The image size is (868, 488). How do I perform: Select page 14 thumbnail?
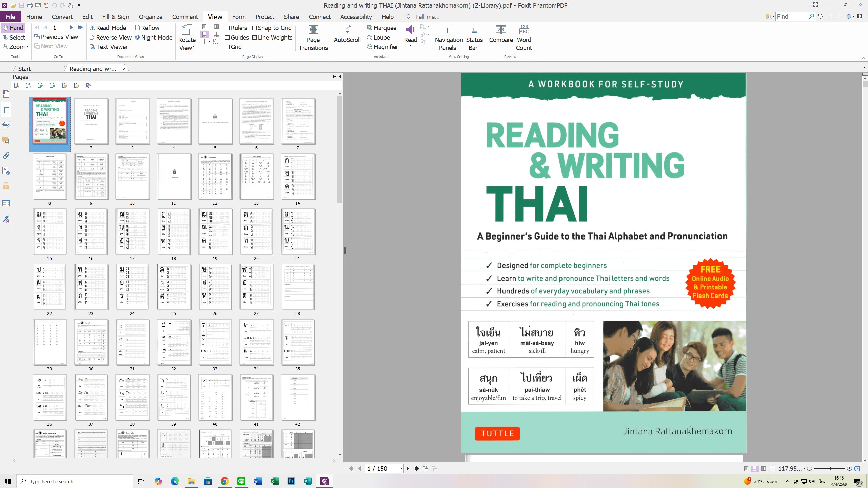click(x=297, y=177)
